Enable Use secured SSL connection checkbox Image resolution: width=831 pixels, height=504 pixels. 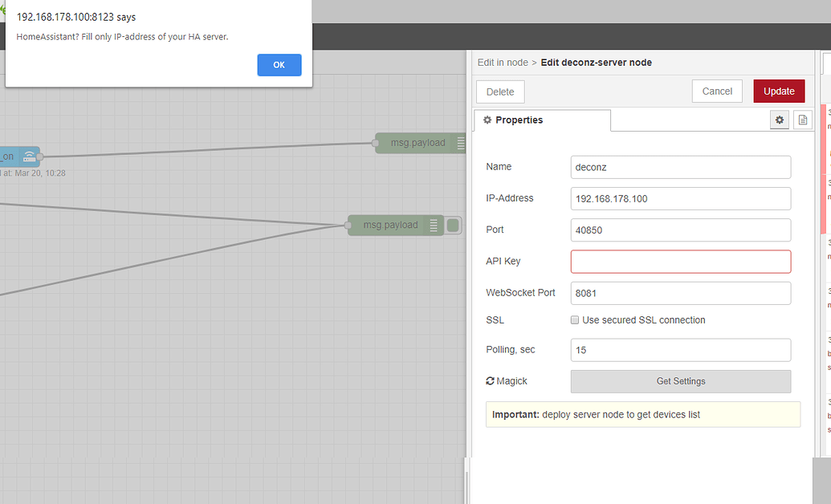575,320
